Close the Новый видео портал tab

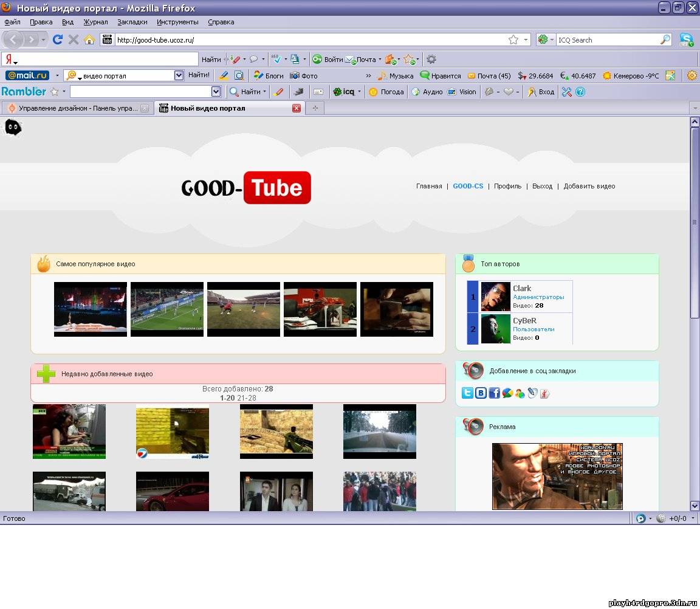pyautogui.click(x=296, y=108)
